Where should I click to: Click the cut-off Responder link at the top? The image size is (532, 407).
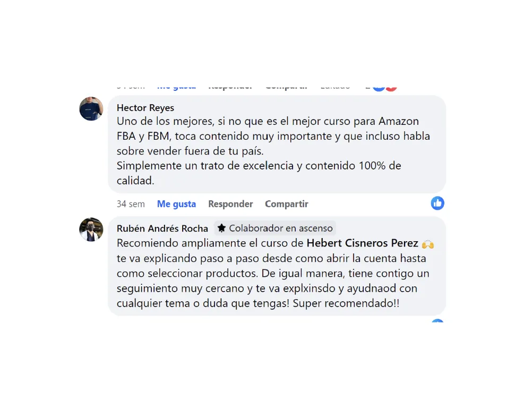pyautogui.click(x=230, y=87)
